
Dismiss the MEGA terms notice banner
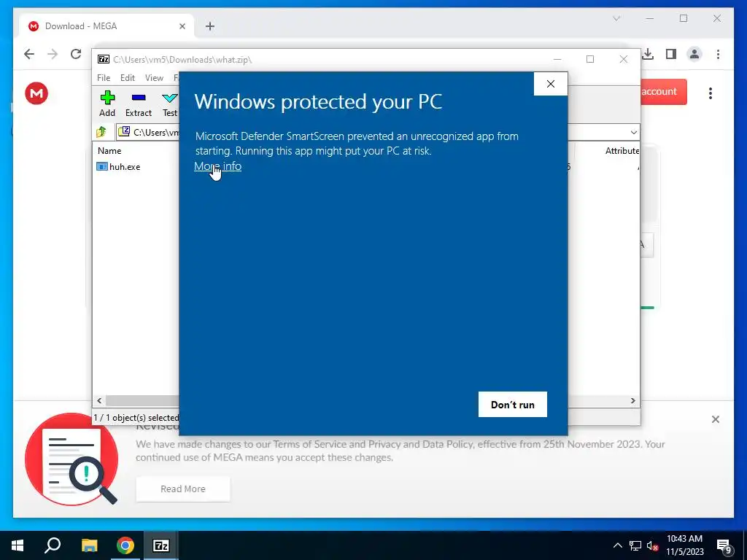[715, 419]
